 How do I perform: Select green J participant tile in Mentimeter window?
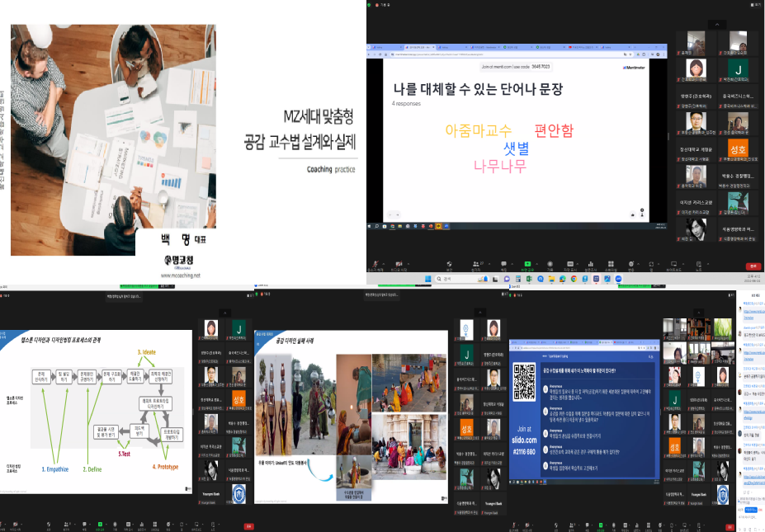click(x=738, y=70)
